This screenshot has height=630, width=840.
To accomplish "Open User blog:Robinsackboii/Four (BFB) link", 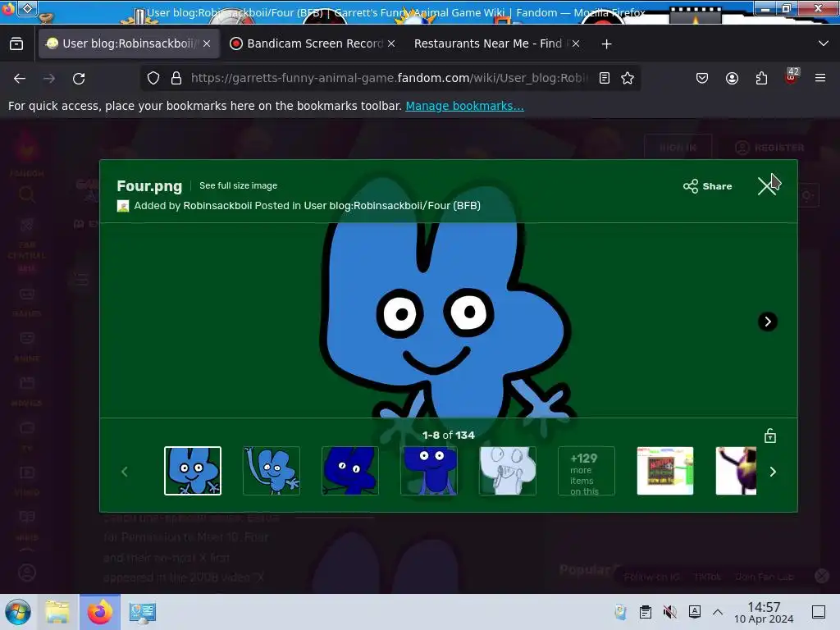I will 392,206.
